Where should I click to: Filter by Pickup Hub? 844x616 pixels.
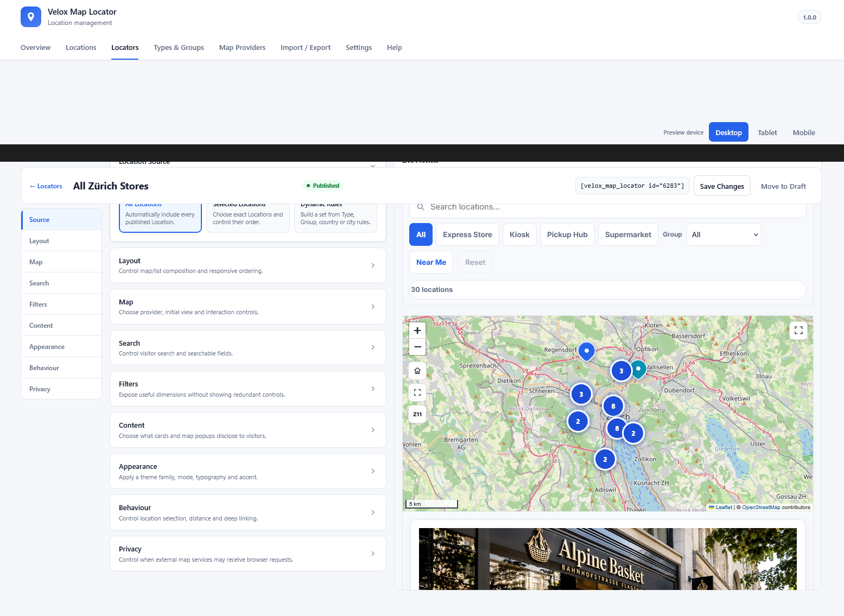coord(567,234)
